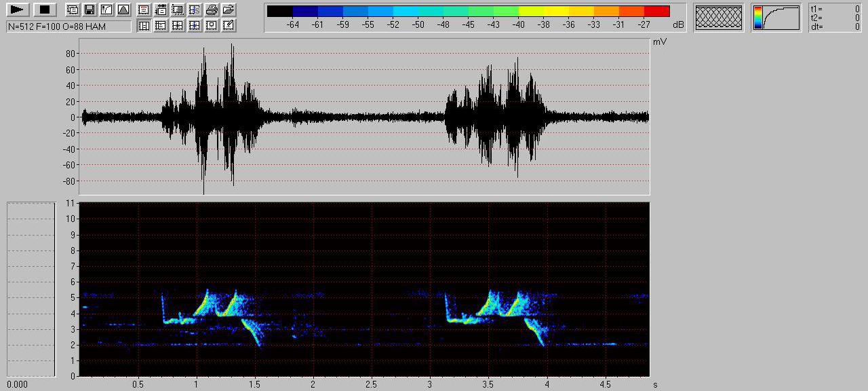Image resolution: width=868 pixels, height=391 pixels.
Task: Click the curve graph toolbar icon
Action: point(106,10)
